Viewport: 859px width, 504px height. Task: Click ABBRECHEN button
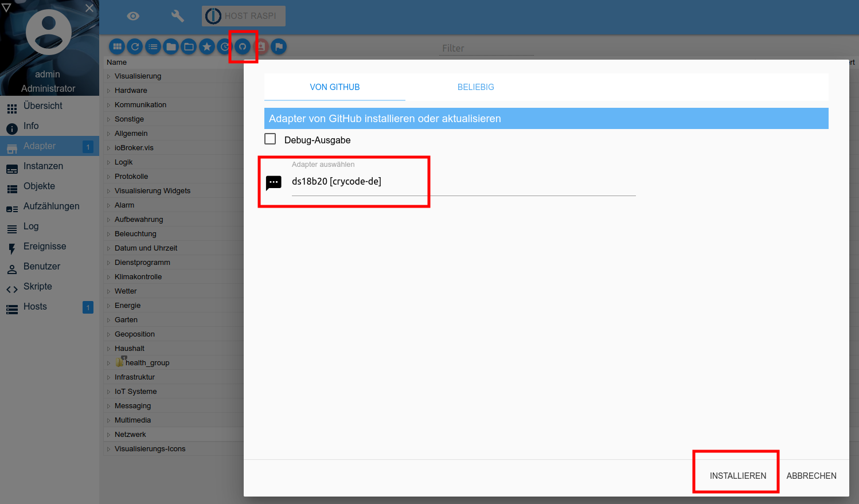(x=811, y=476)
